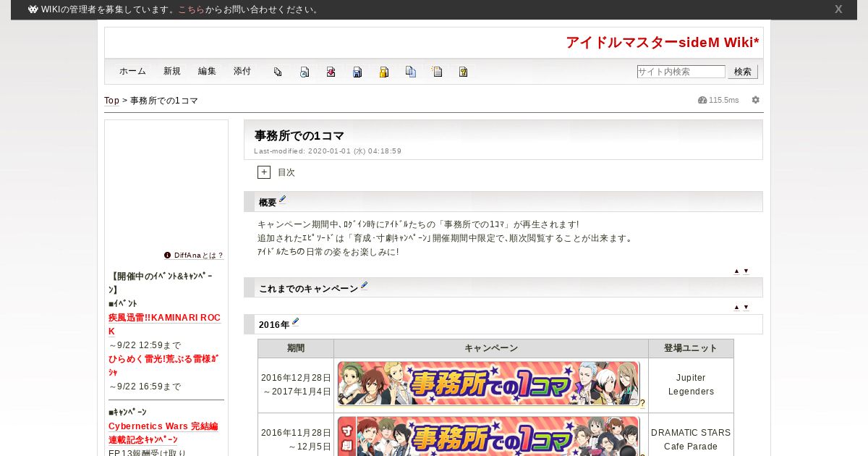Screen dimensions: 868x456
Task: Open the Cybernetics Wars 完結編 campaign link
Action: [163, 427]
